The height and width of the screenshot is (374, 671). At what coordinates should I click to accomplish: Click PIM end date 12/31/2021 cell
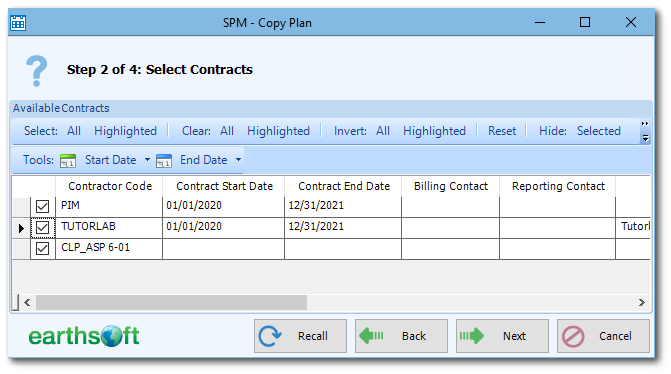click(x=343, y=207)
